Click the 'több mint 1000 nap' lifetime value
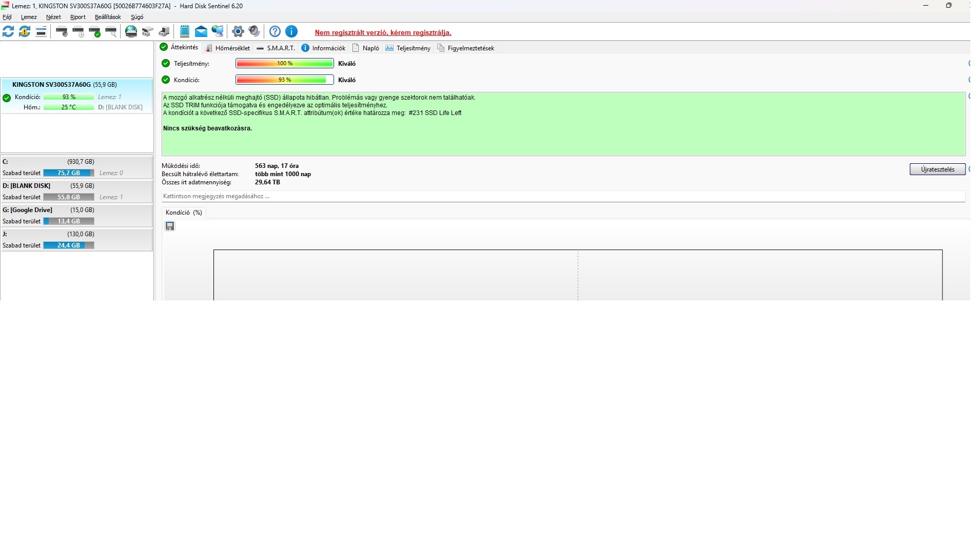Image resolution: width=980 pixels, height=552 pixels. pyautogui.click(x=283, y=174)
